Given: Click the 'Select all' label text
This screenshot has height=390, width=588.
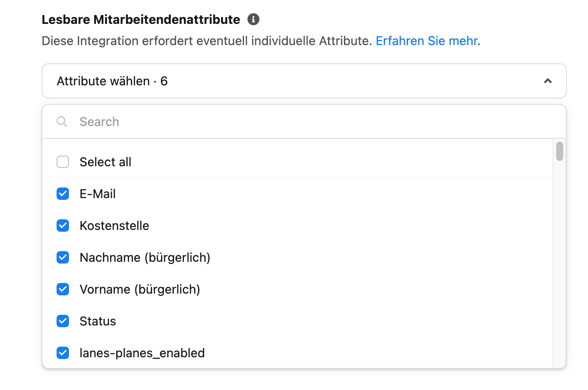Looking at the screenshot, I should [x=105, y=162].
